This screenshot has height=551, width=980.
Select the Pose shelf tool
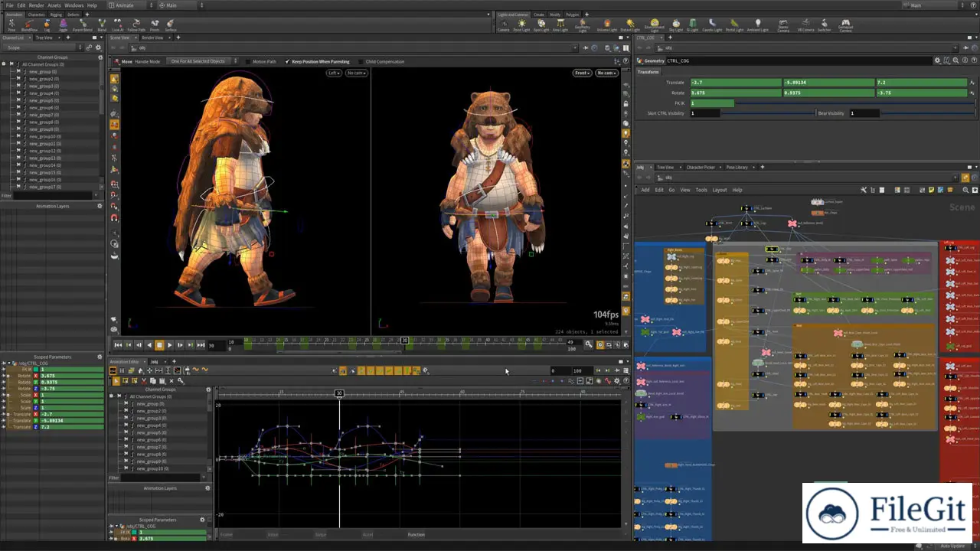(11, 25)
